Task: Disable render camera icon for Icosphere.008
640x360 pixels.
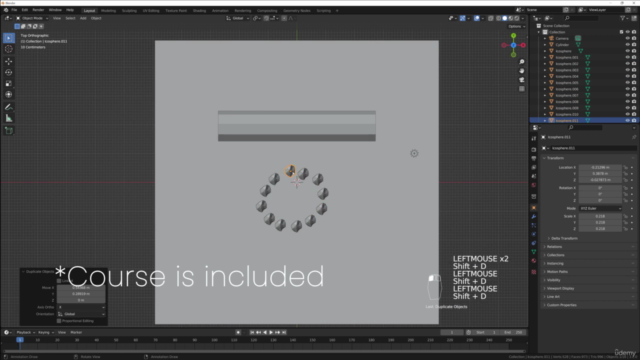Action: (x=634, y=102)
